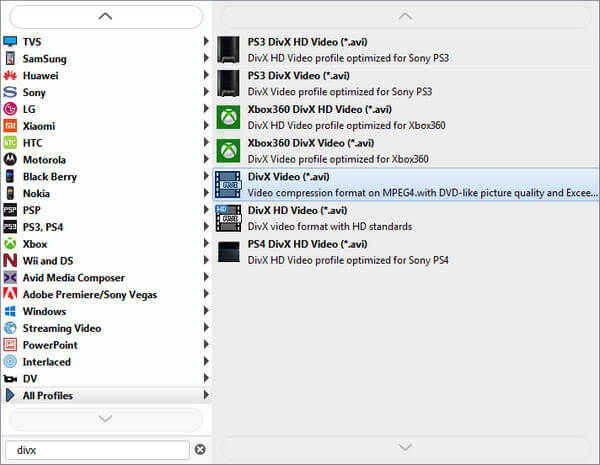Image resolution: width=600 pixels, height=465 pixels.
Task: Click the PS4 DivX HD Video console icon
Action: [228, 252]
